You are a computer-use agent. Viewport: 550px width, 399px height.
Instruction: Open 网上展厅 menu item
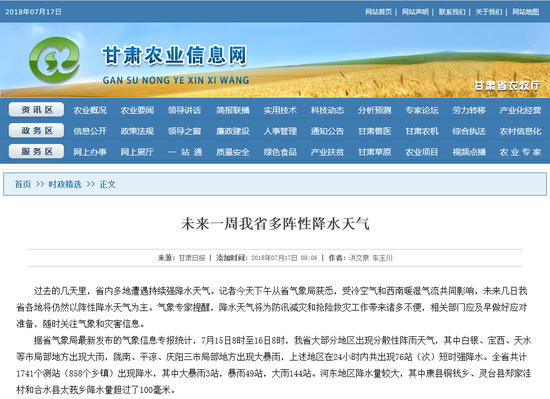[137, 152]
